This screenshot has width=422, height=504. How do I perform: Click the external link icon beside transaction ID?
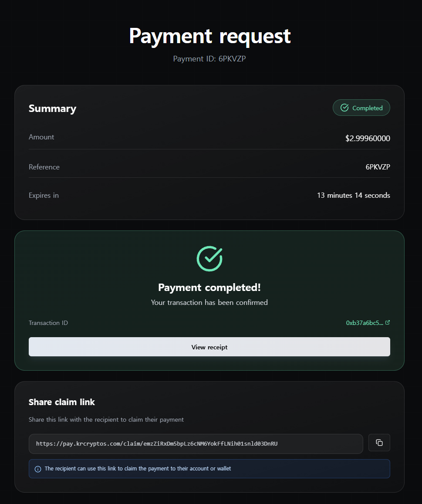[388, 323]
